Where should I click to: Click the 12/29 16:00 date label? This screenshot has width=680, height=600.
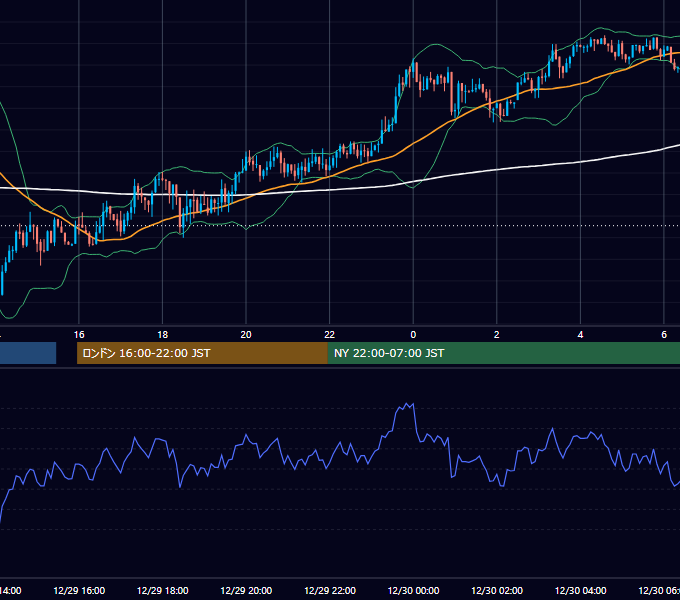tap(79, 590)
